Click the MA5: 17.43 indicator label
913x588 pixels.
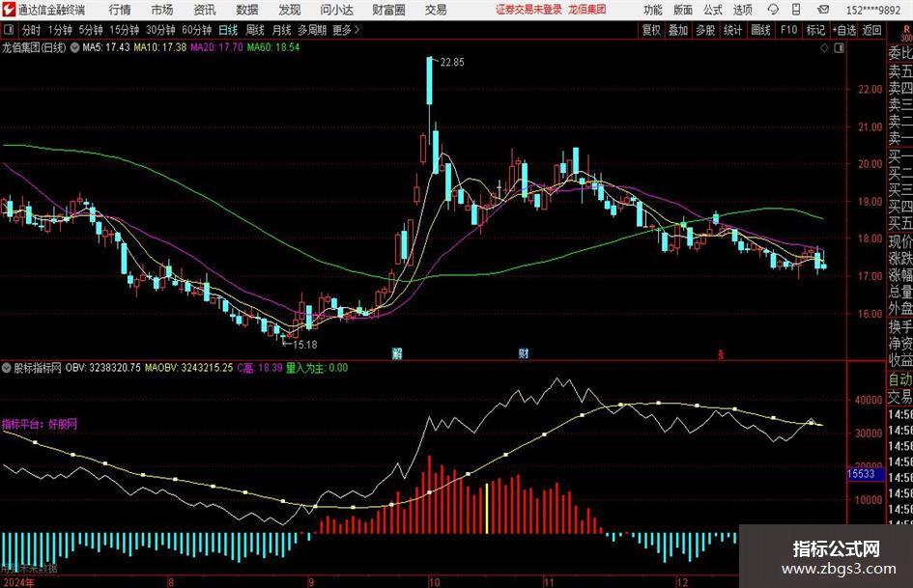pyautogui.click(x=106, y=47)
